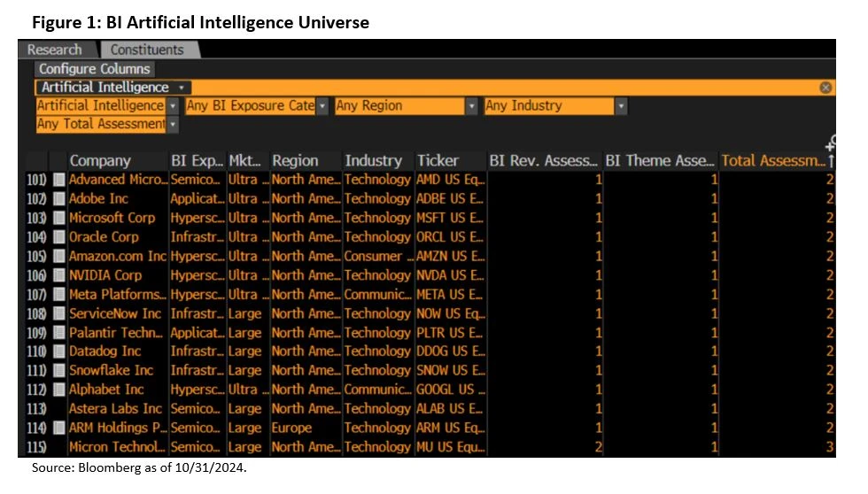Open the Artificial Intelligence theme dropdown in orange bar

click(113, 88)
